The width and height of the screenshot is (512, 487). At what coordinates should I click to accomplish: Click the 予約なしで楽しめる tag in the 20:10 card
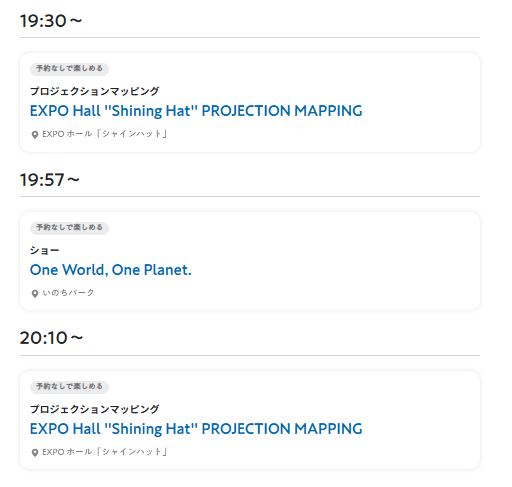coord(69,387)
